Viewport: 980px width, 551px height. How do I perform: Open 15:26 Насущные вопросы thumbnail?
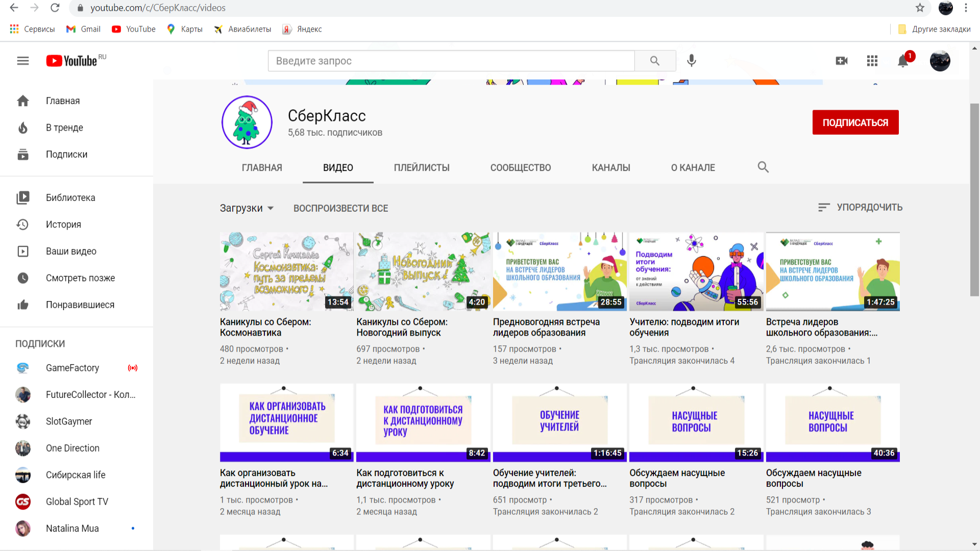pos(696,422)
